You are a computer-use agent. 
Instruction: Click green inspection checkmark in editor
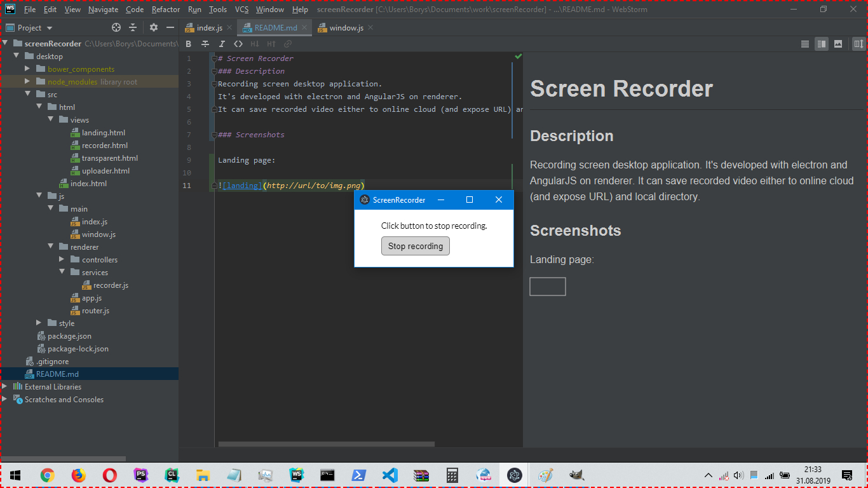click(x=518, y=57)
